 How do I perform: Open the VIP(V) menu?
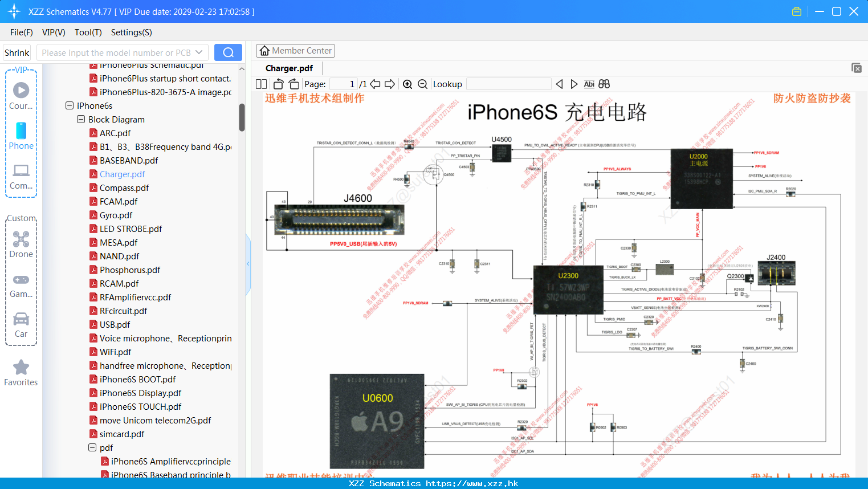click(x=54, y=32)
